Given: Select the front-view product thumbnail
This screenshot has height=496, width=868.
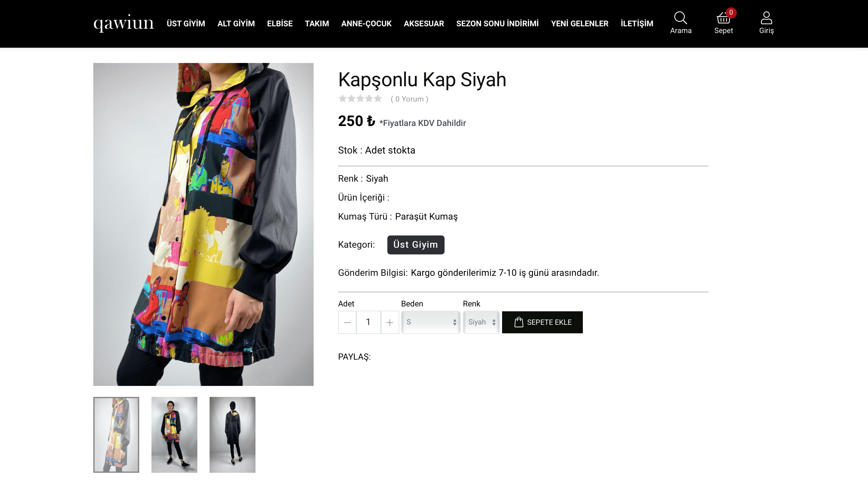Looking at the screenshot, I should click(x=174, y=434).
